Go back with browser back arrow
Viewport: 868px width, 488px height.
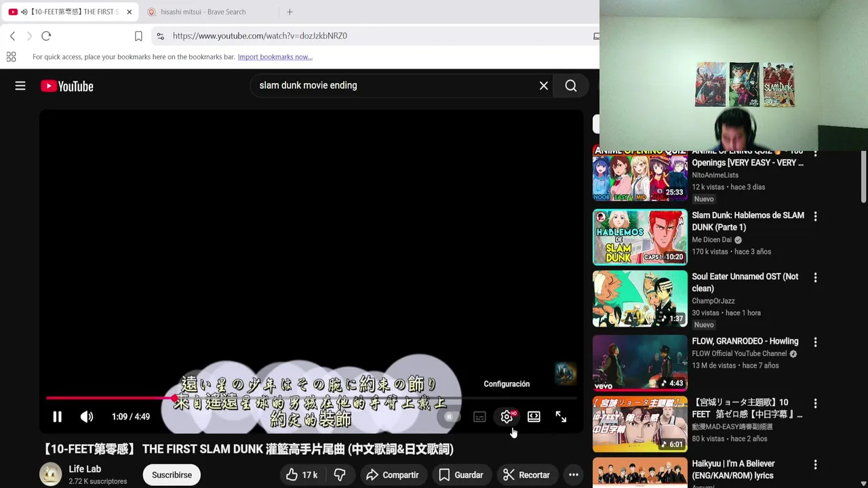click(12, 36)
